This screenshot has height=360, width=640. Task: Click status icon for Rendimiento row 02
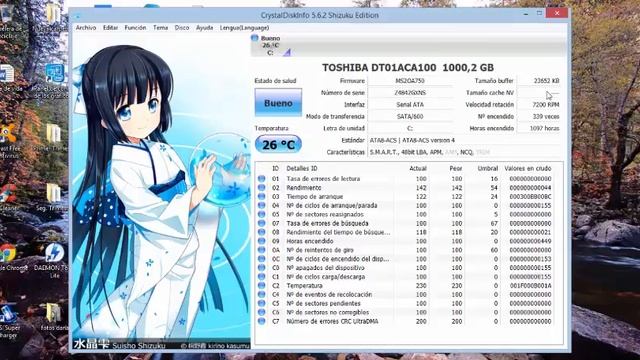[x=262, y=188]
